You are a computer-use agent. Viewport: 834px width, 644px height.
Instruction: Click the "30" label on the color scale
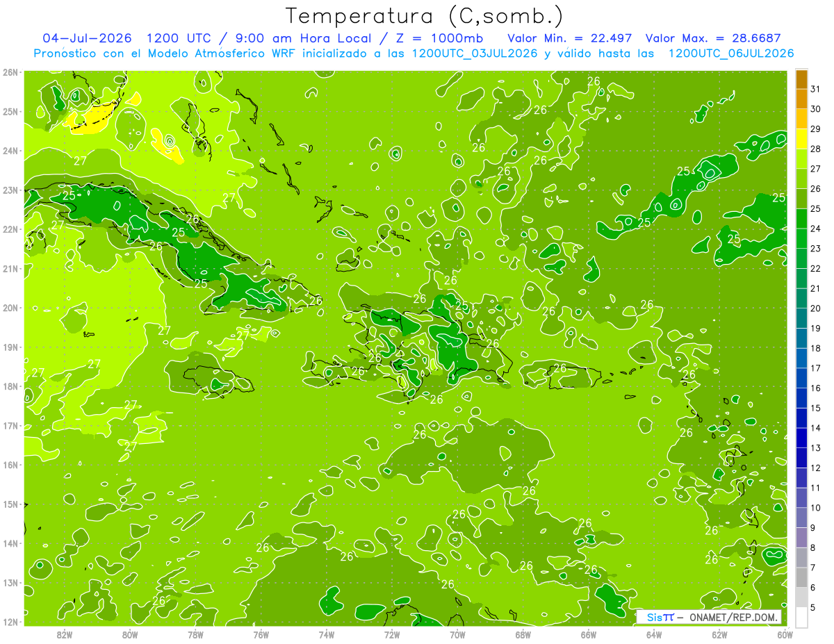[816, 109]
